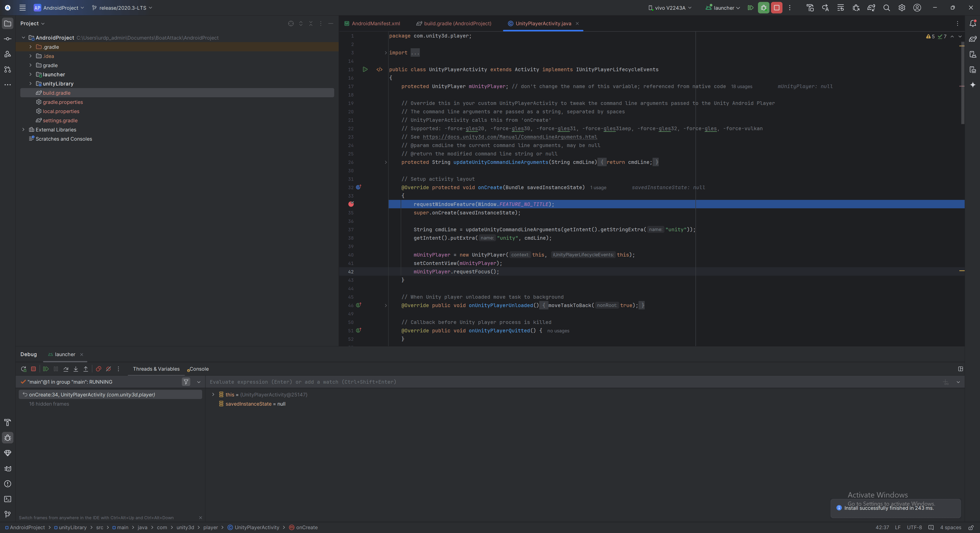
Task: Toggle the frames filter funnel button
Action: coord(186,382)
